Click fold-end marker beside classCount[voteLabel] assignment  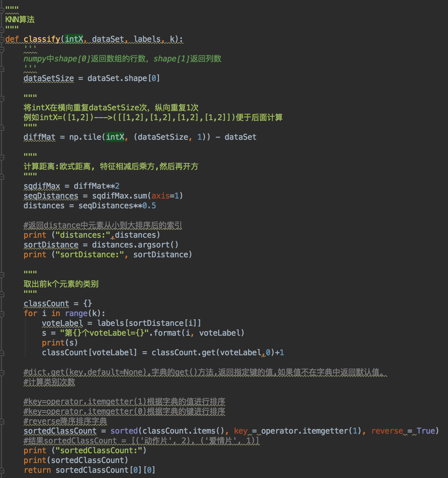click(2, 353)
